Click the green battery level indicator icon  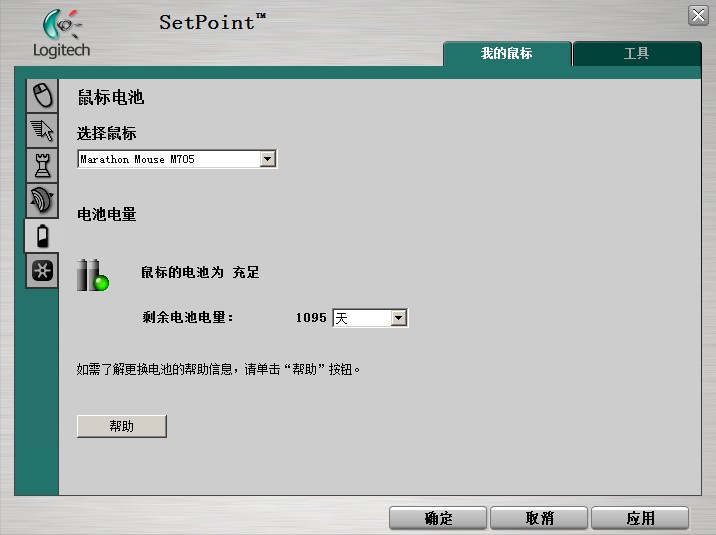click(93, 275)
